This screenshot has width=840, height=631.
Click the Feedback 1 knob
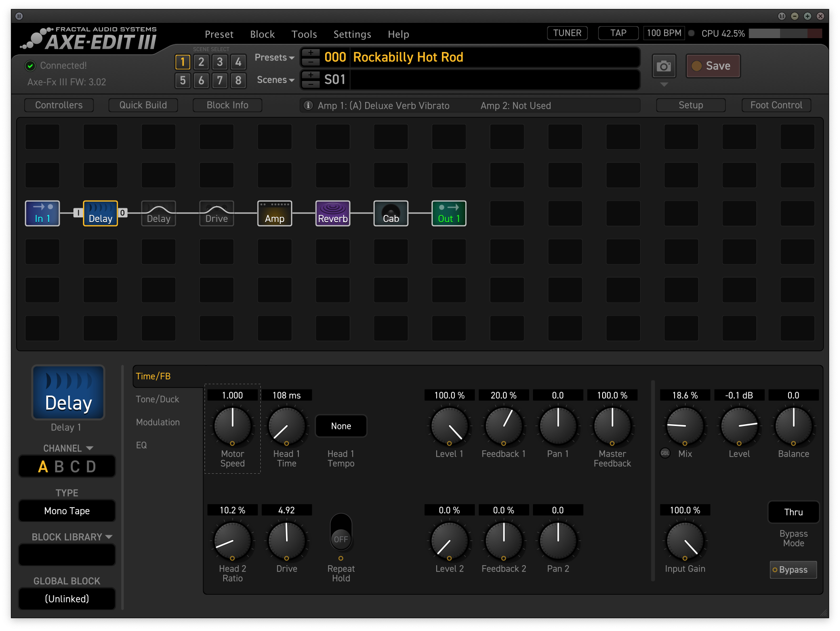(503, 426)
